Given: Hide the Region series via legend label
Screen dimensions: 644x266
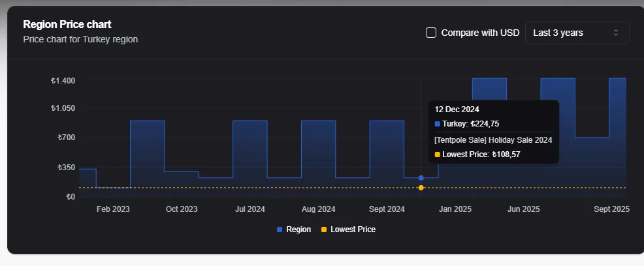Looking at the screenshot, I should pyautogui.click(x=298, y=229).
